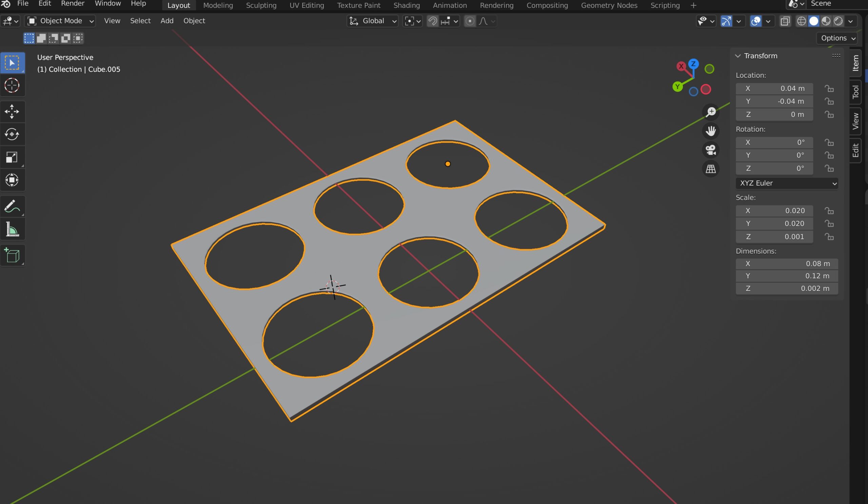This screenshot has width=868, height=504.
Task: Toggle proportional editing
Action: 470,21
